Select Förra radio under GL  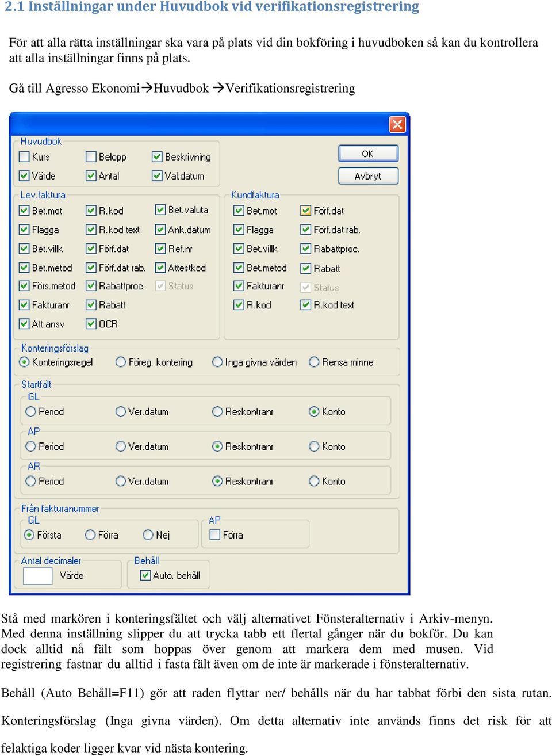pyautogui.click(x=90, y=535)
